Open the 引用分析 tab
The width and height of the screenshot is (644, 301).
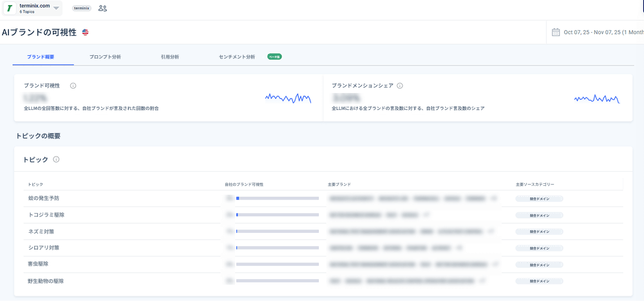(169, 57)
